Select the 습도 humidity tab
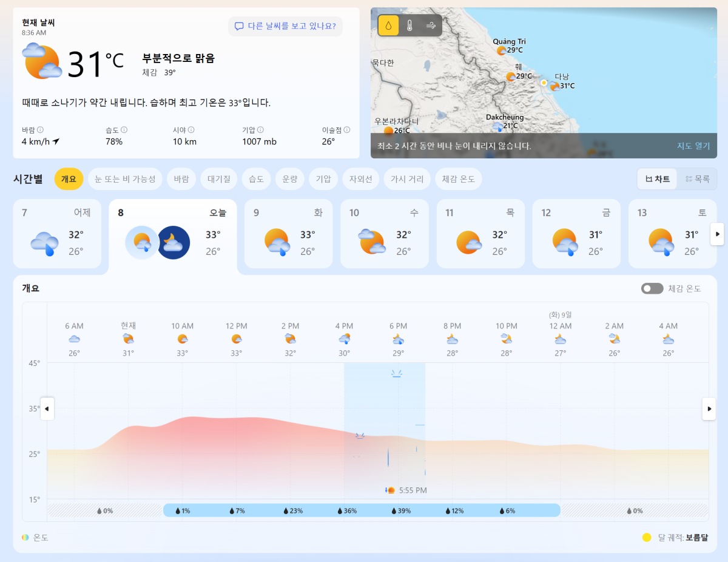The width and height of the screenshot is (728, 562). [255, 179]
